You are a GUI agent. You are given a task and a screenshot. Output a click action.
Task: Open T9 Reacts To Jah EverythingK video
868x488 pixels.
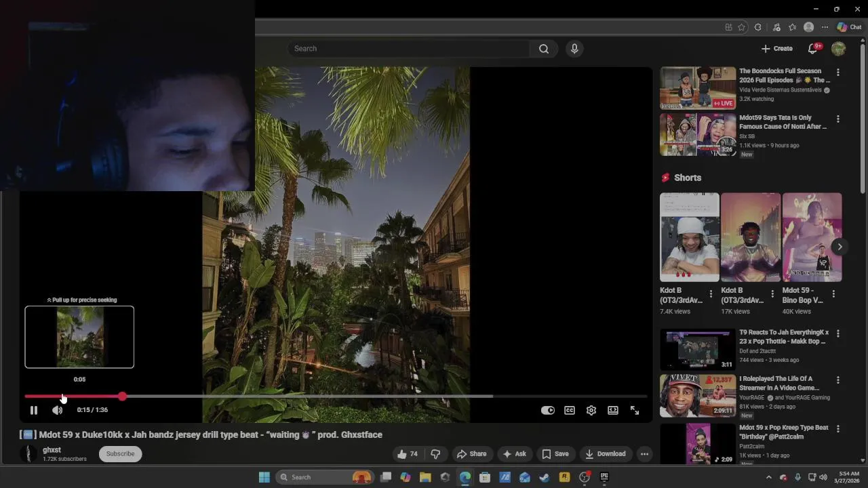click(x=784, y=337)
